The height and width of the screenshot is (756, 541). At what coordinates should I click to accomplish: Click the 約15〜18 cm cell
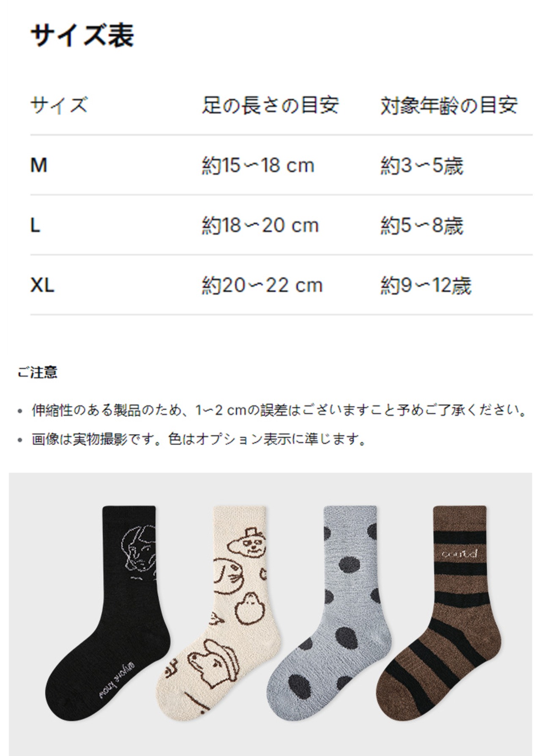258,165
